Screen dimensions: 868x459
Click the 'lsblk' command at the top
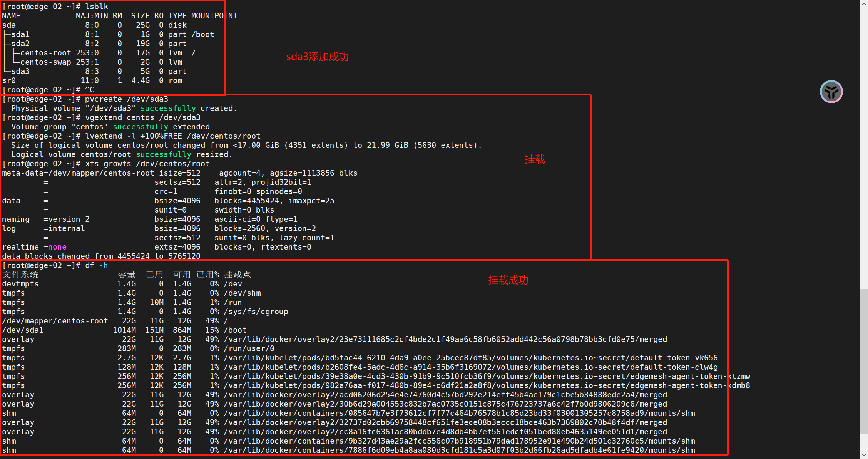point(97,7)
